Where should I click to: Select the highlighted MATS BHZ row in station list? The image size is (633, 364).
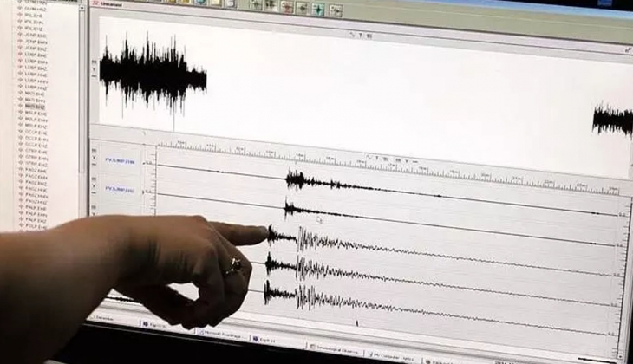click(x=36, y=107)
